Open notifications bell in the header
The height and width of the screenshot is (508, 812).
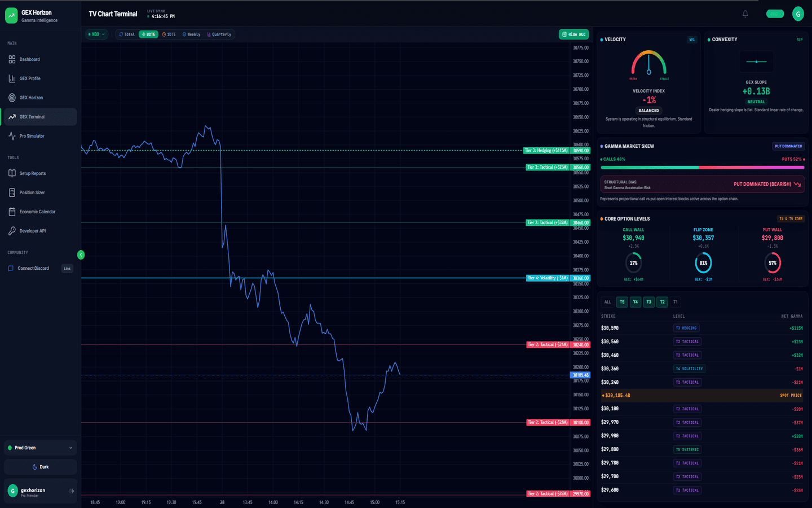tap(745, 14)
